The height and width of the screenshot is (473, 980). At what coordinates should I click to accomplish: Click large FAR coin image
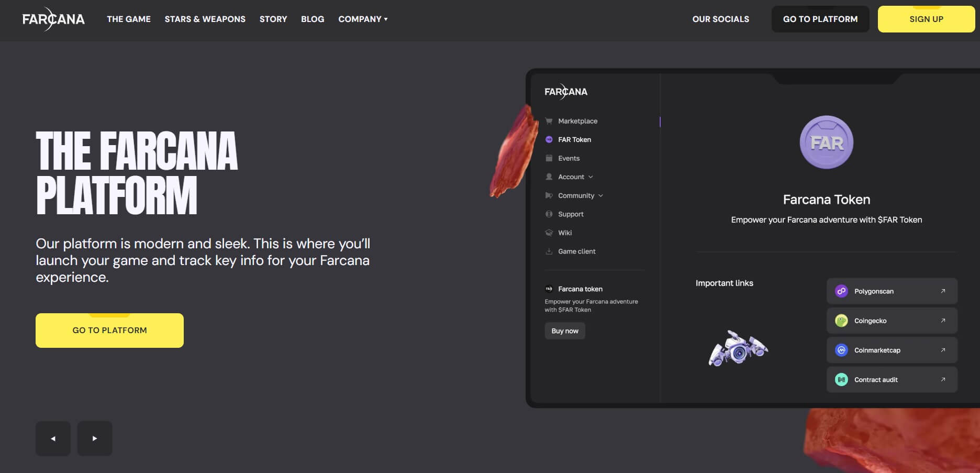point(827,142)
